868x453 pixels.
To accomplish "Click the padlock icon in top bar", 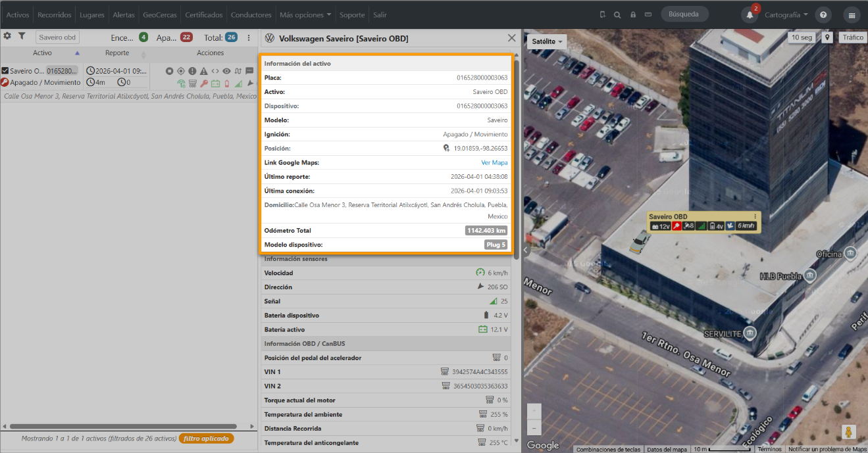I will pos(633,14).
